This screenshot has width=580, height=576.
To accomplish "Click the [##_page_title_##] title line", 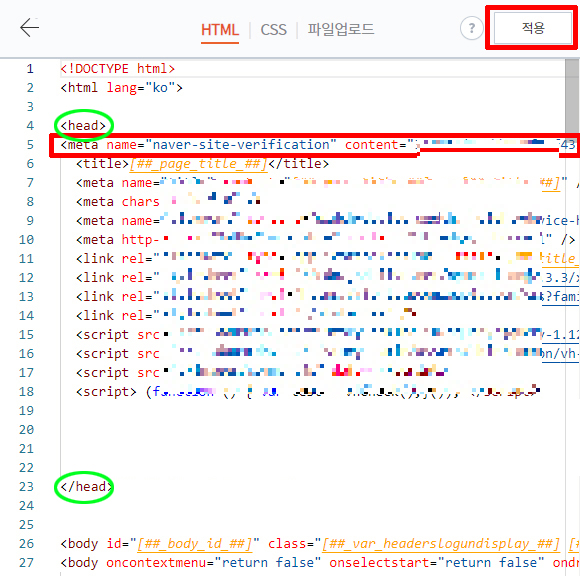I will (x=202, y=164).
